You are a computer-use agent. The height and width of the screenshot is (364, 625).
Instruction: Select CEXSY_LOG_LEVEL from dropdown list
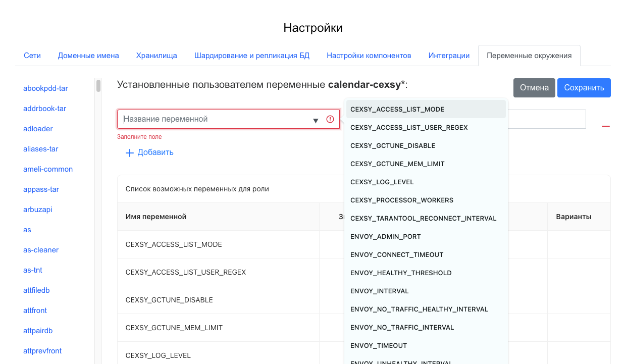(382, 182)
